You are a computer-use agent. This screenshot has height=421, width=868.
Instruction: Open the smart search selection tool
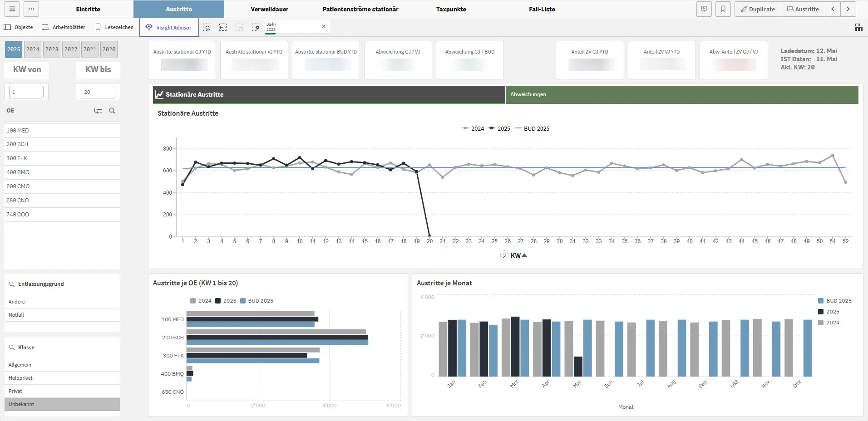click(x=207, y=27)
